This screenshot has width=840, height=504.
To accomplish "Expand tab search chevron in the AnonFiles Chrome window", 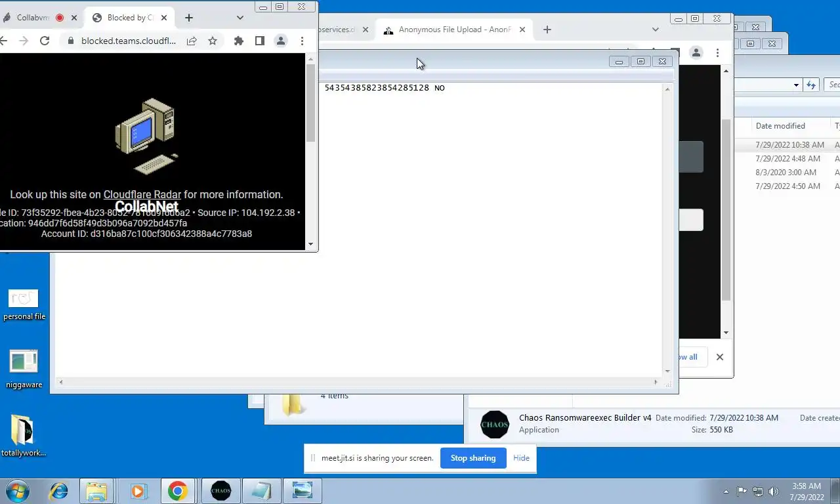I will click(x=655, y=30).
